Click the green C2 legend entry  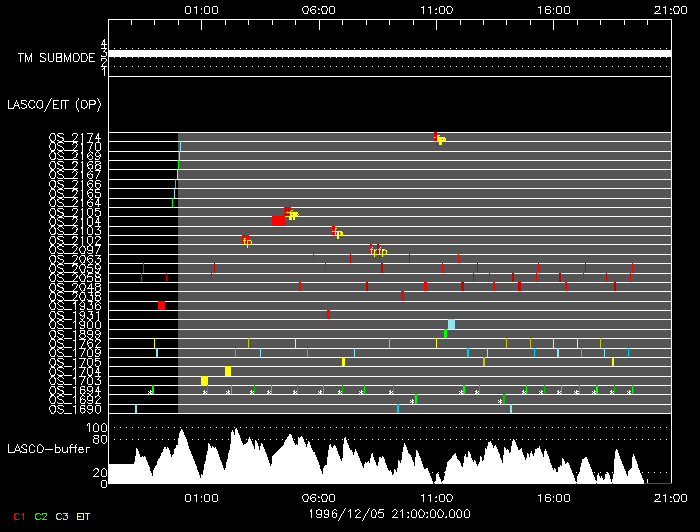[x=40, y=517]
